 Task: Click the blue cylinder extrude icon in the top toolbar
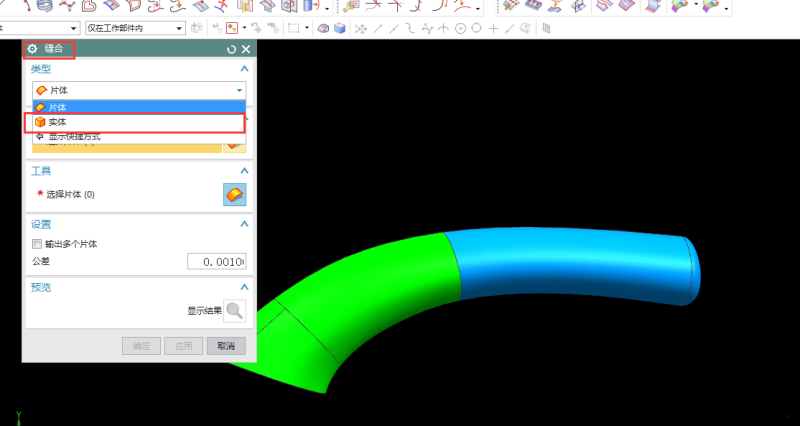point(309,6)
